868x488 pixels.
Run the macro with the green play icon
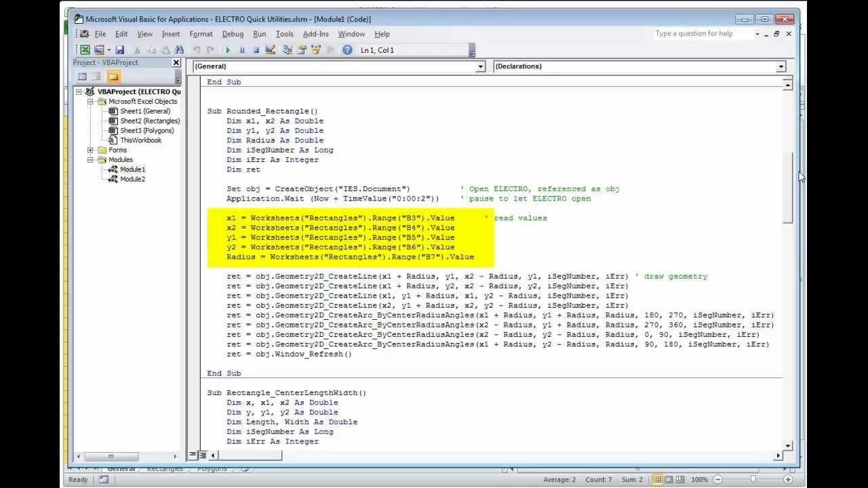click(x=228, y=49)
